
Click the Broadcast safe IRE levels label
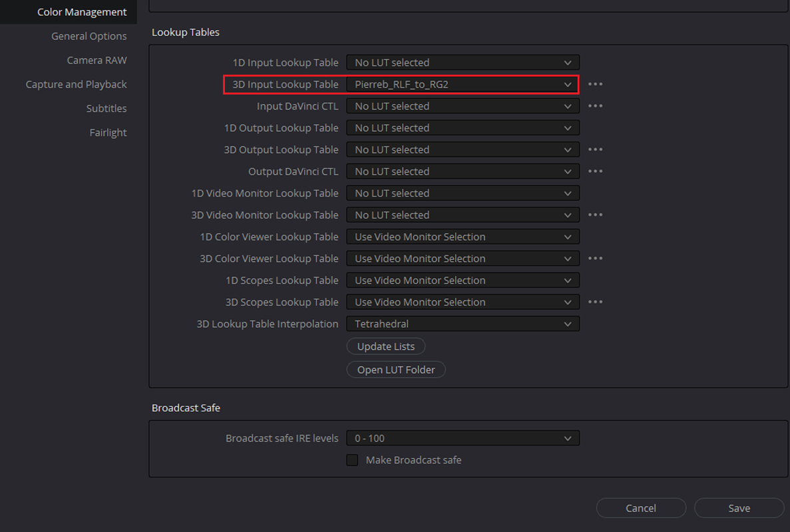282,438
